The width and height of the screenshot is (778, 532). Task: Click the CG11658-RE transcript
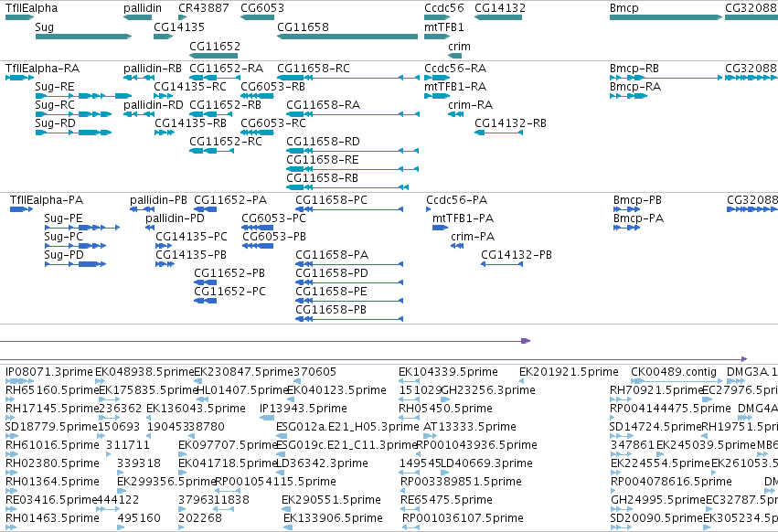point(353,169)
